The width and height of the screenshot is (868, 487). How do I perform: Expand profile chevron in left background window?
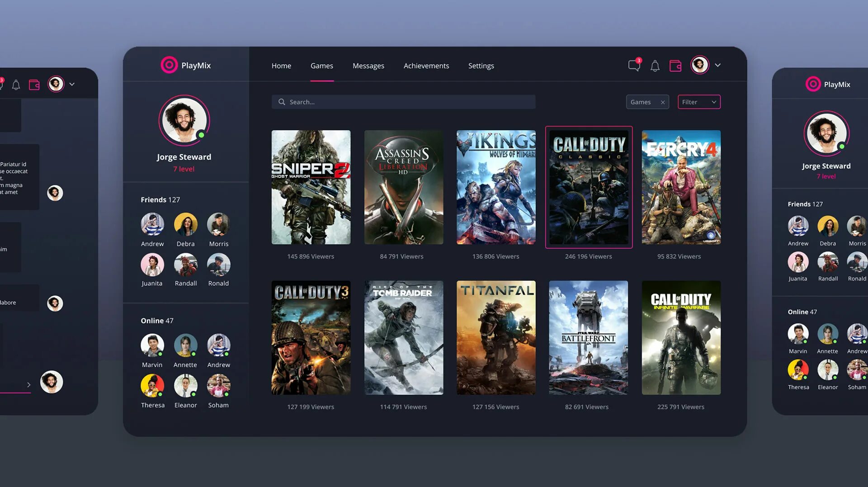pyautogui.click(x=72, y=84)
